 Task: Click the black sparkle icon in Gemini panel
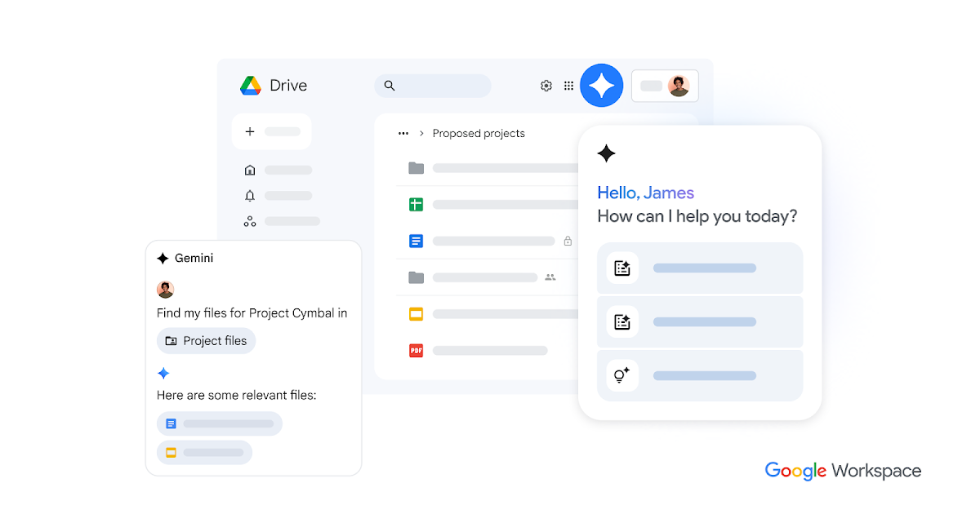[606, 153]
